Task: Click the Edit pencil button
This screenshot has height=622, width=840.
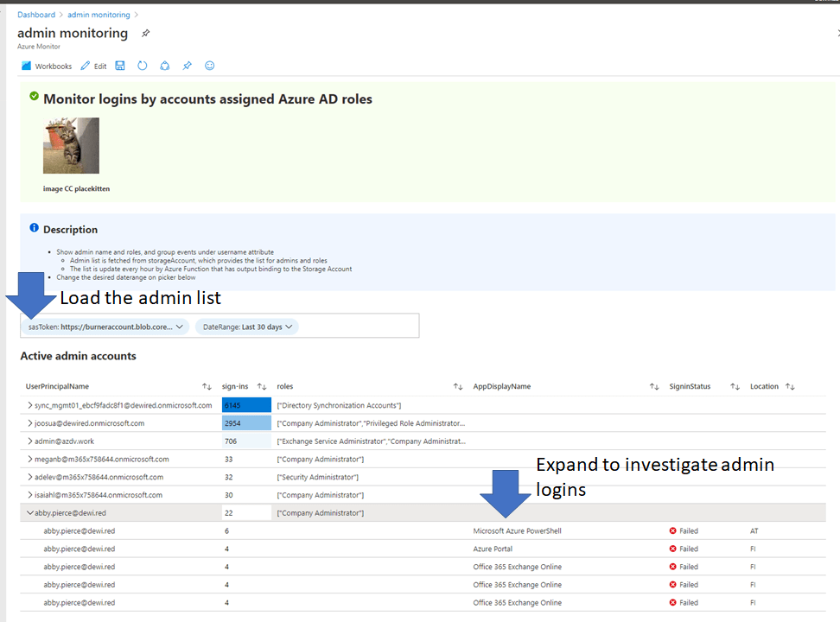Action: tap(93, 66)
